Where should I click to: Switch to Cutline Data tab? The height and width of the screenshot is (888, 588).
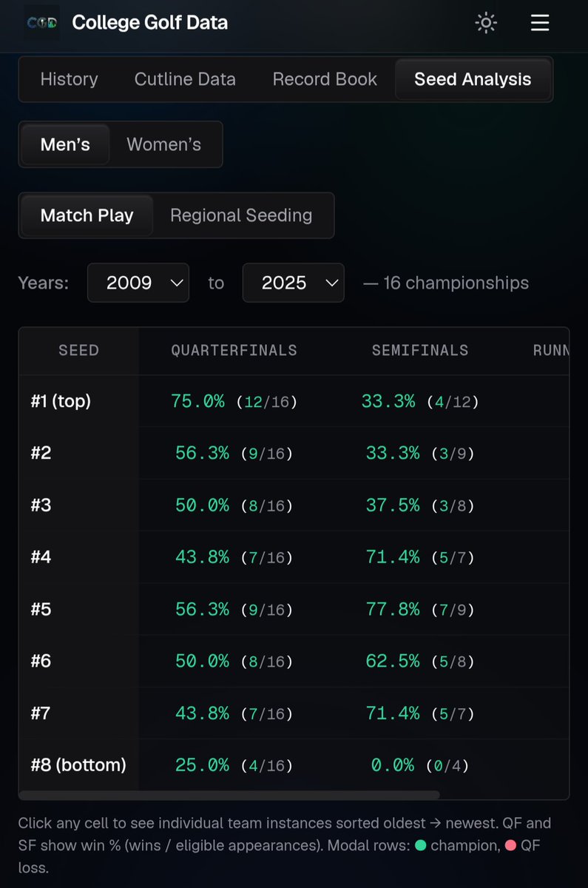tap(185, 79)
